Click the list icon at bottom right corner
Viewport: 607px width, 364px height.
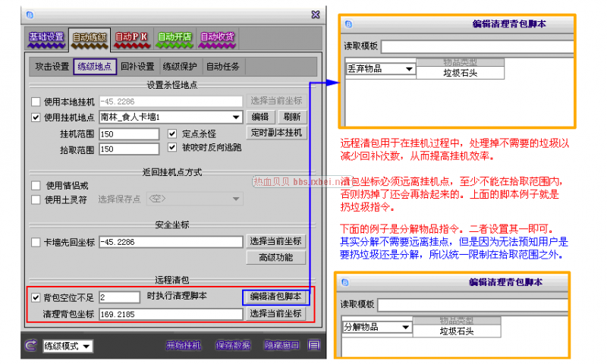(314, 346)
